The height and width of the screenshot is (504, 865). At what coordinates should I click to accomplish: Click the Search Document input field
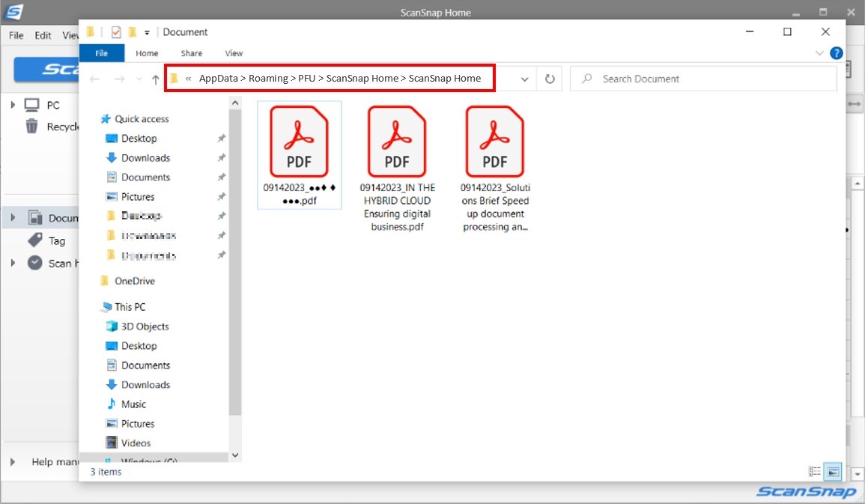pos(703,79)
